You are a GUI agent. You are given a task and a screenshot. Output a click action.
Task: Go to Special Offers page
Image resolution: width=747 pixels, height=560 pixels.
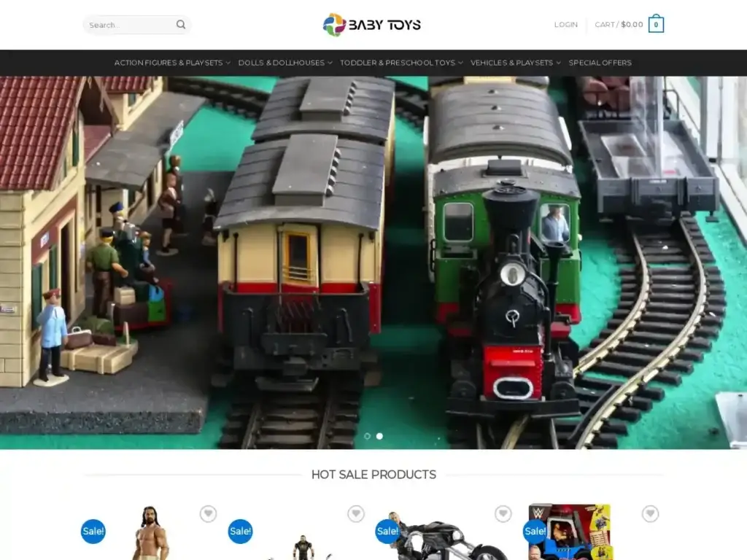point(600,63)
